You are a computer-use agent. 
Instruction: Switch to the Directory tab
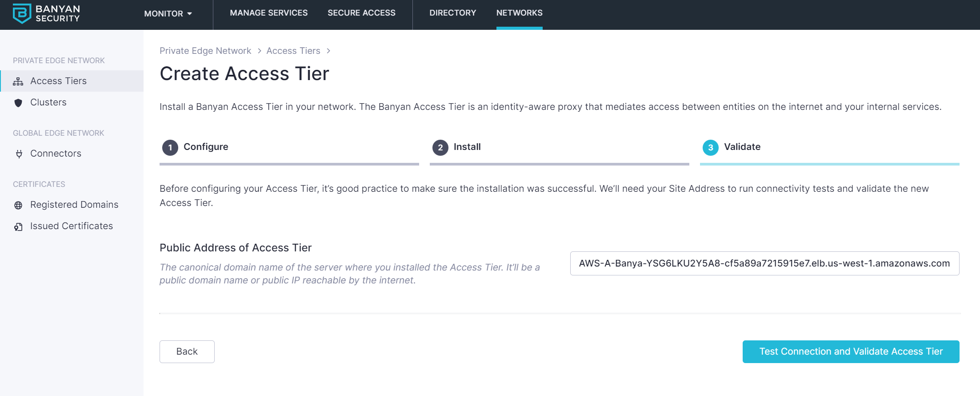[x=452, y=13]
